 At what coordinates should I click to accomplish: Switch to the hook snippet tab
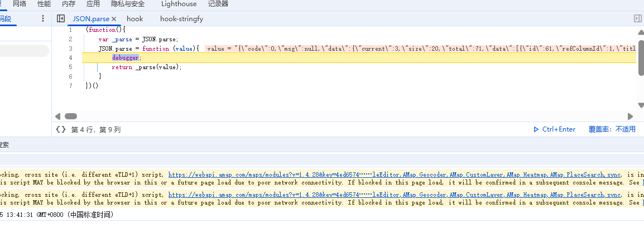coord(134,19)
